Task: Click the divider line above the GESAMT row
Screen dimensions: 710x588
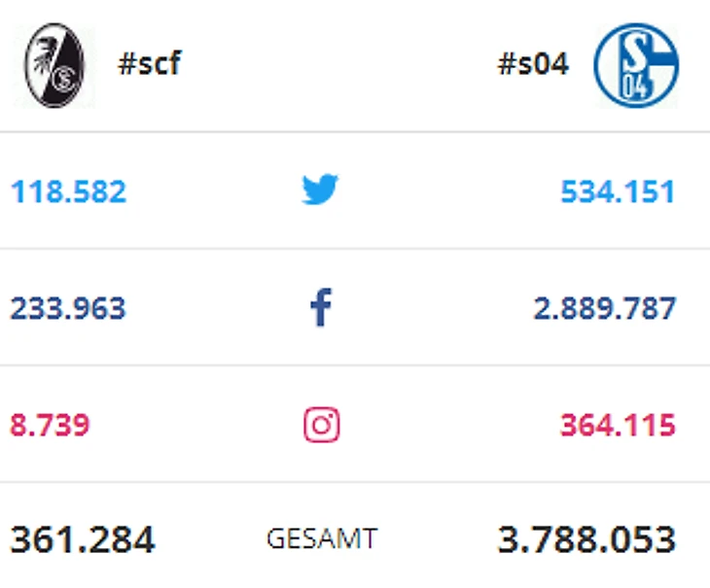Action: coord(355,482)
